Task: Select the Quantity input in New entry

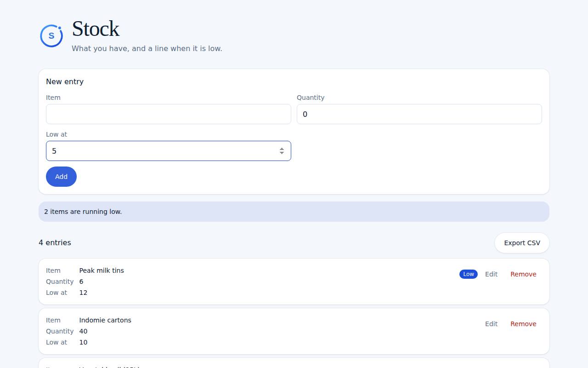Action: (x=419, y=114)
